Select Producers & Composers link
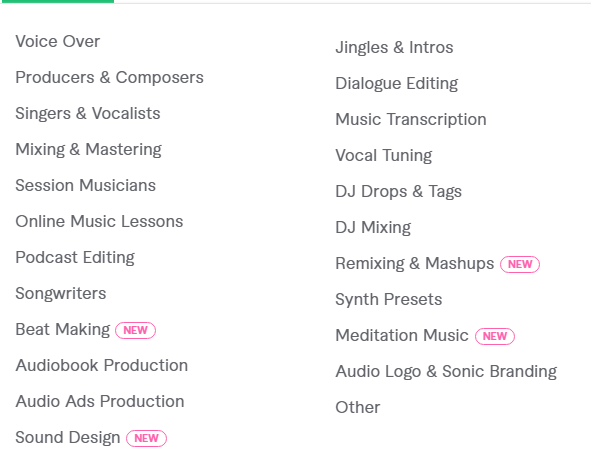Image resolution: width=591 pixels, height=463 pixels. 109,77
